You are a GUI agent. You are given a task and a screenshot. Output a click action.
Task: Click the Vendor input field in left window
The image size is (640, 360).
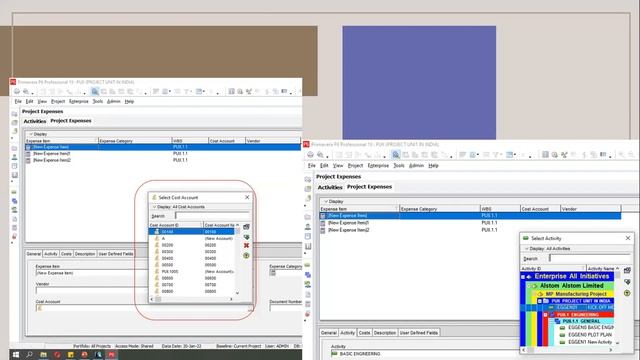[92, 291]
